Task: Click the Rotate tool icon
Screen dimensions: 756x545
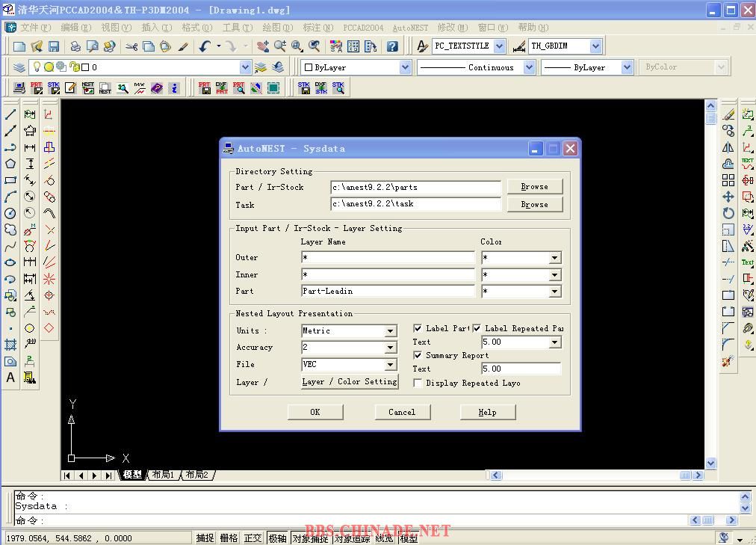Action: click(x=728, y=213)
